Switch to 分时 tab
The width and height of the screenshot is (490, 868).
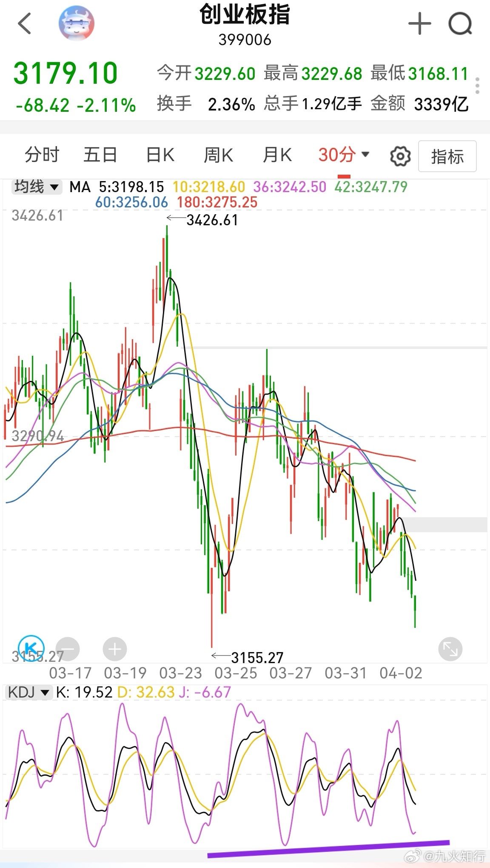point(42,155)
